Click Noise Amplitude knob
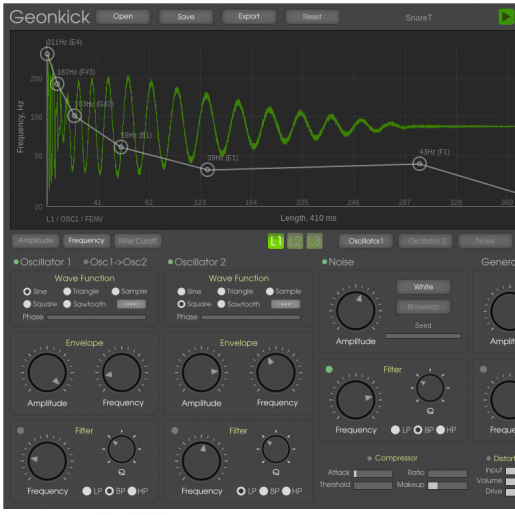This screenshot has width=515, height=515. pyautogui.click(x=356, y=311)
